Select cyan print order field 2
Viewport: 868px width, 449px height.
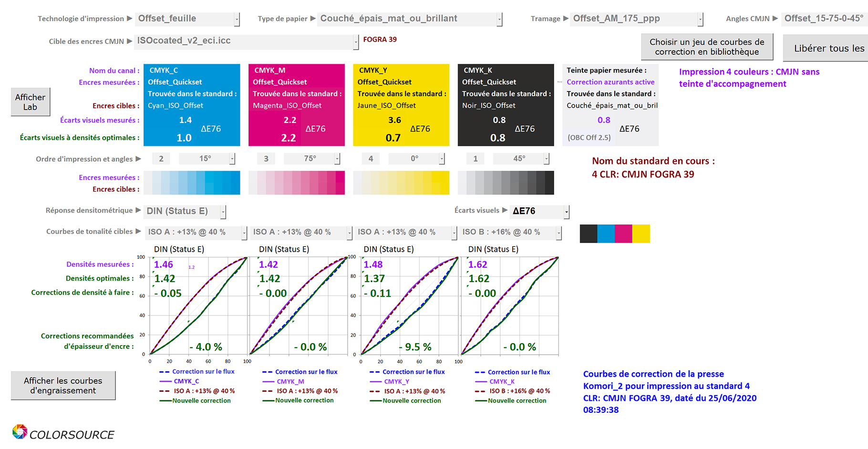161,159
